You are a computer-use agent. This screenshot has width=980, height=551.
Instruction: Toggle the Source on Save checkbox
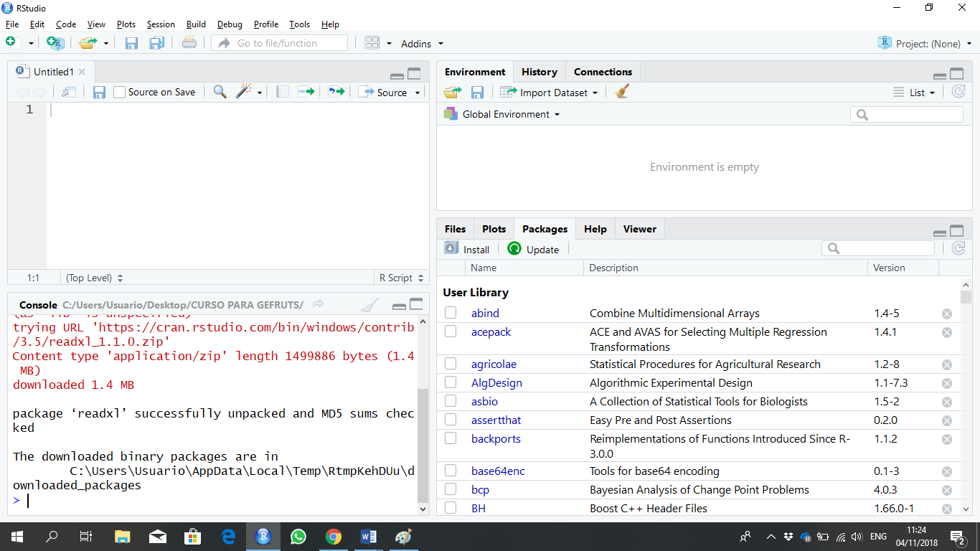pos(120,92)
